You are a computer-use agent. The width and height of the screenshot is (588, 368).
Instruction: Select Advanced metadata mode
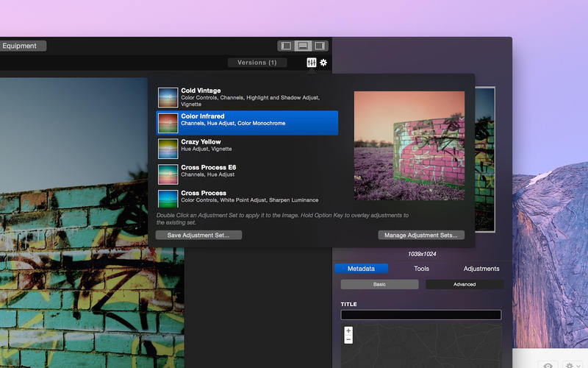465,284
